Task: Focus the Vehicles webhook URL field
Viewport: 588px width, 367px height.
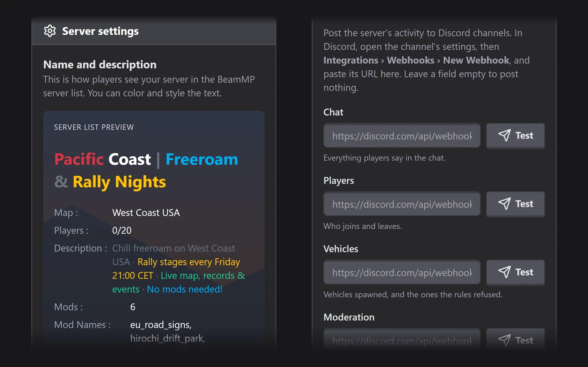Action: click(402, 272)
